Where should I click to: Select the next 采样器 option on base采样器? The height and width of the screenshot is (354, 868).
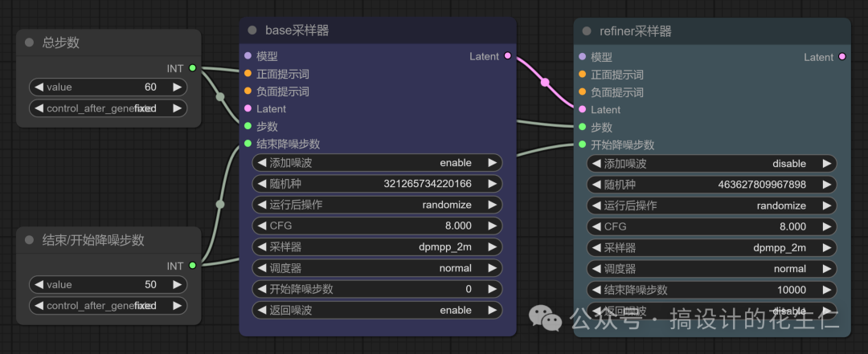point(492,246)
